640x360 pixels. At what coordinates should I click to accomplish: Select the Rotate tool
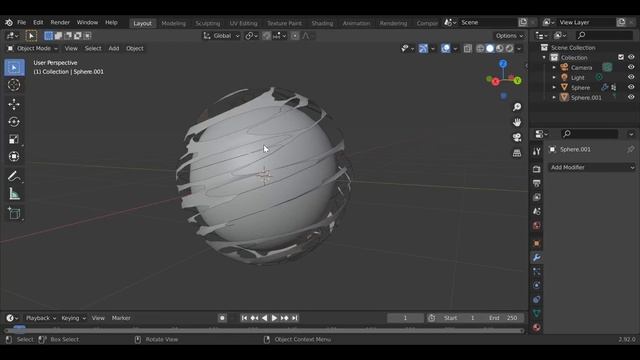[x=14, y=122]
